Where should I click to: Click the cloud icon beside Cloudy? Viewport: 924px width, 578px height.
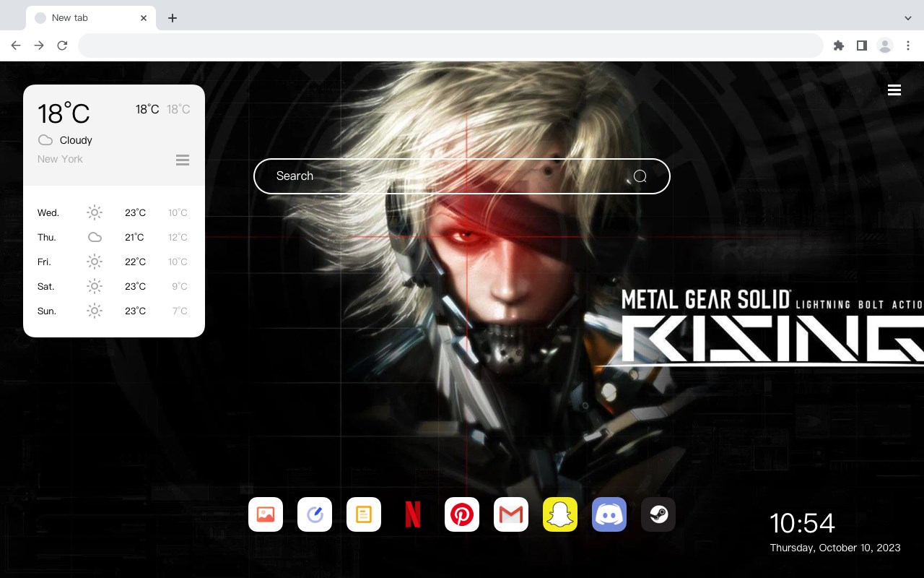click(x=45, y=140)
